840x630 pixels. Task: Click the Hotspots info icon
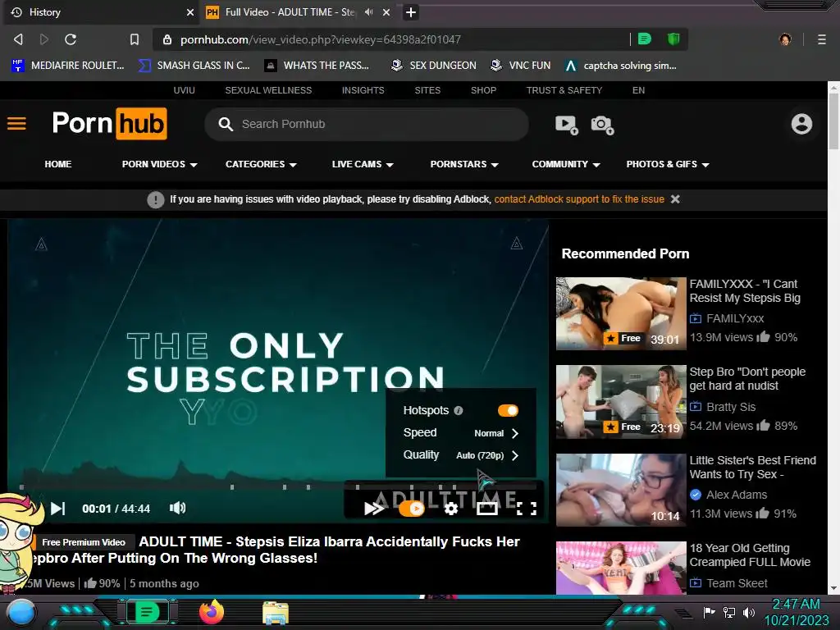click(458, 410)
